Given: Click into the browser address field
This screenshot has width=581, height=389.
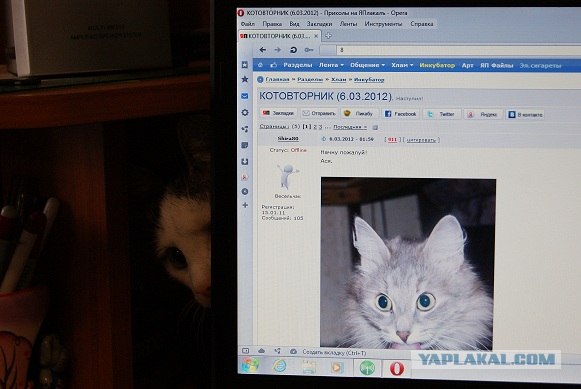Looking at the screenshot, I should coord(459,50).
